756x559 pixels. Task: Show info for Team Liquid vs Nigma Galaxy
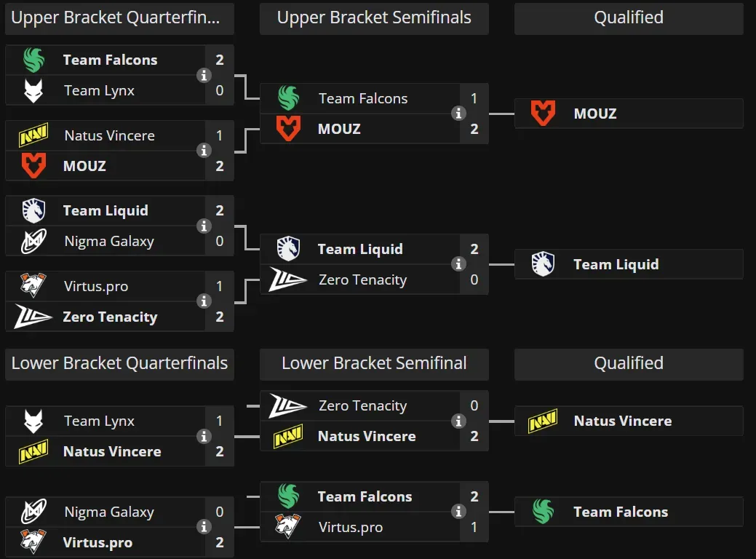click(204, 226)
